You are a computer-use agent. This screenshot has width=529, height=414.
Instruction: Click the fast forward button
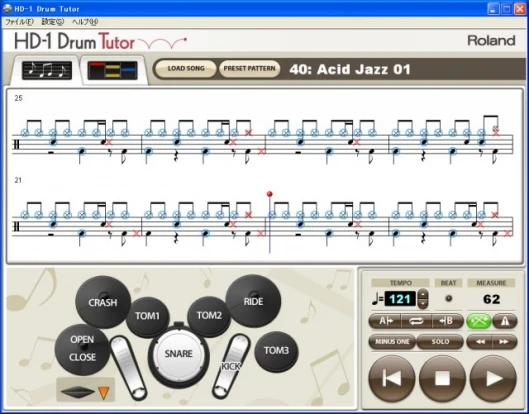click(505, 342)
